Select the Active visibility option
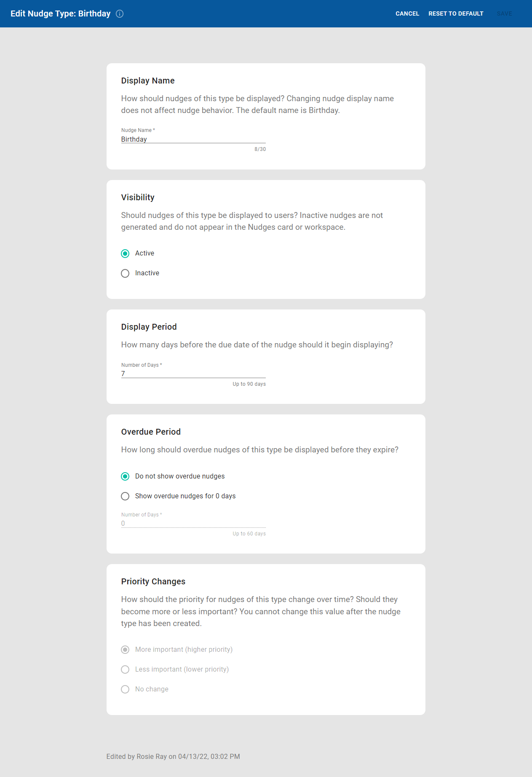 click(x=125, y=253)
